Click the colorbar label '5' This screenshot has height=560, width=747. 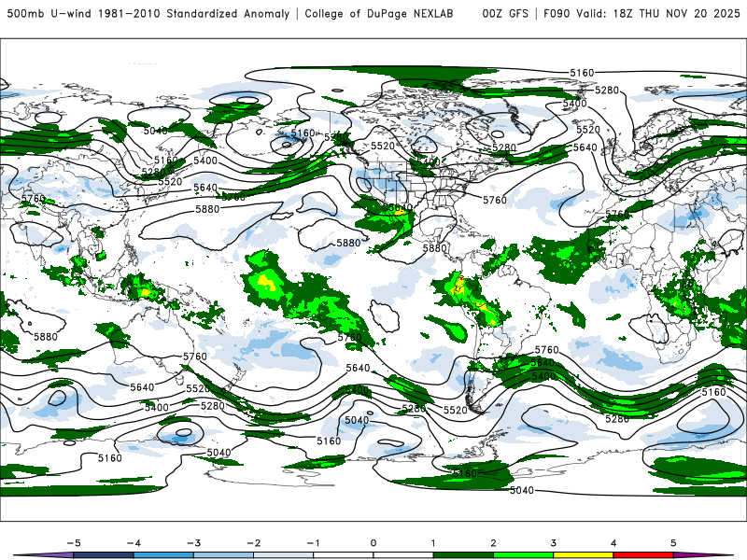(x=673, y=543)
